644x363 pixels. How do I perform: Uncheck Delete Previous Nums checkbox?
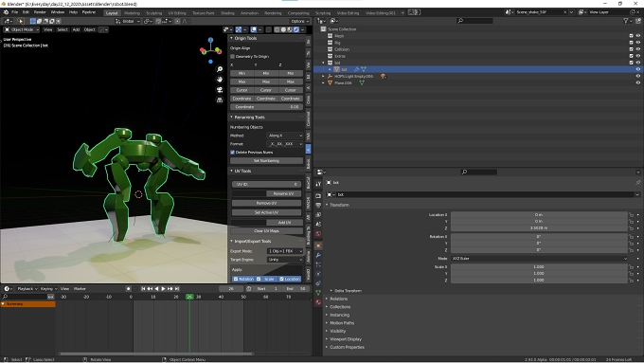tap(232, 152)
